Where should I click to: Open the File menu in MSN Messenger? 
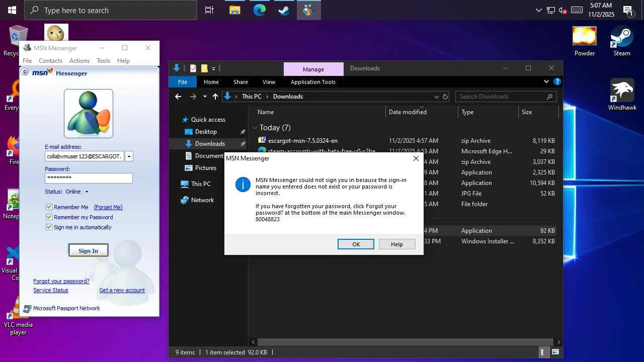[x=27, y=61]
